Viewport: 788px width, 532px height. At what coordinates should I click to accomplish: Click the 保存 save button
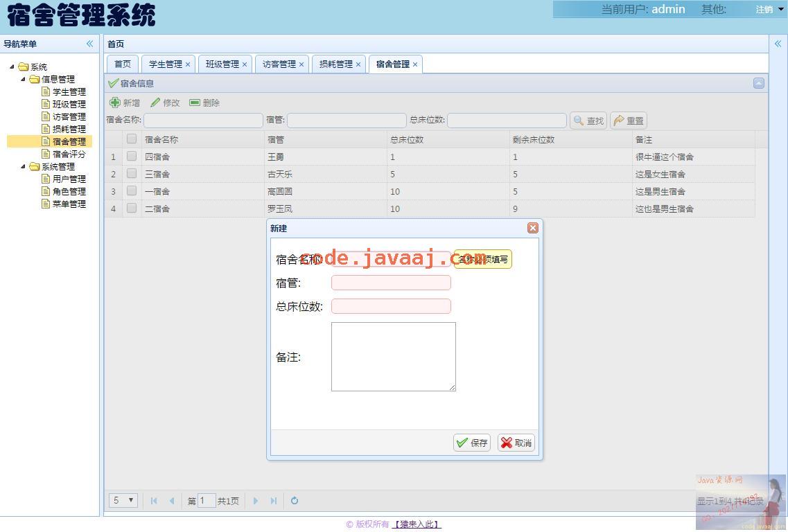472,443
